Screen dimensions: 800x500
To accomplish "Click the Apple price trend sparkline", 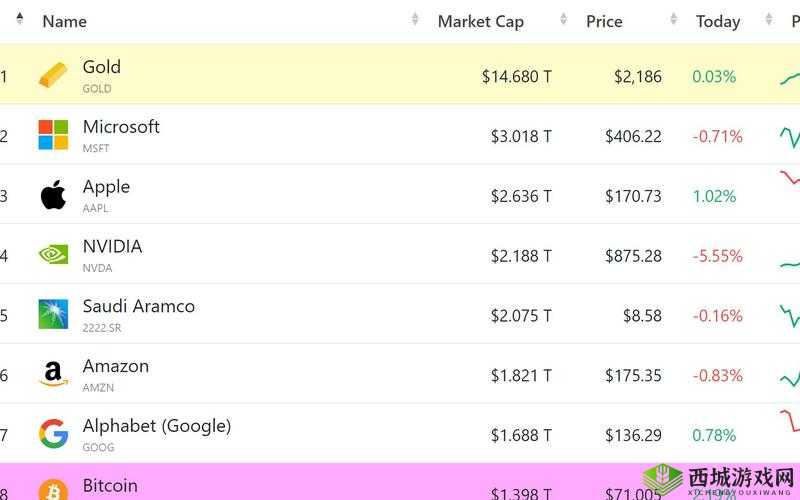I will 790,180.
